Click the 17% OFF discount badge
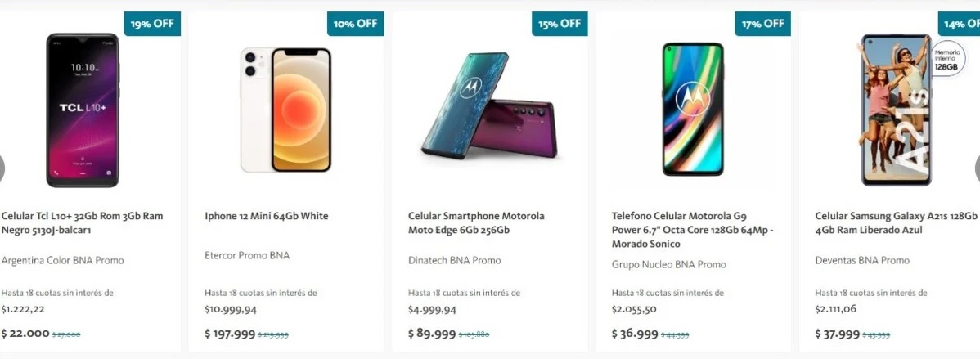This screenshot has width=980, height=359. click(x=762, y=24)
